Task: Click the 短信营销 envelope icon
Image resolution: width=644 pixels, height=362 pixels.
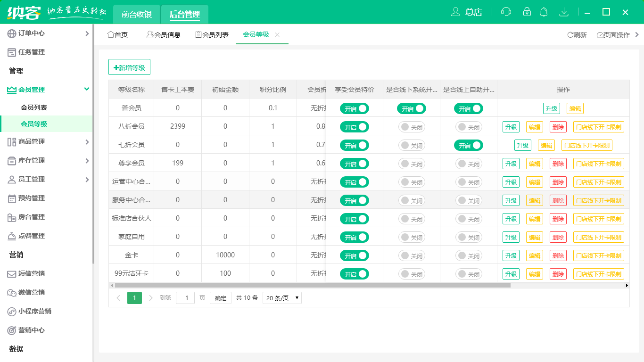Action: tap(12, 274)
